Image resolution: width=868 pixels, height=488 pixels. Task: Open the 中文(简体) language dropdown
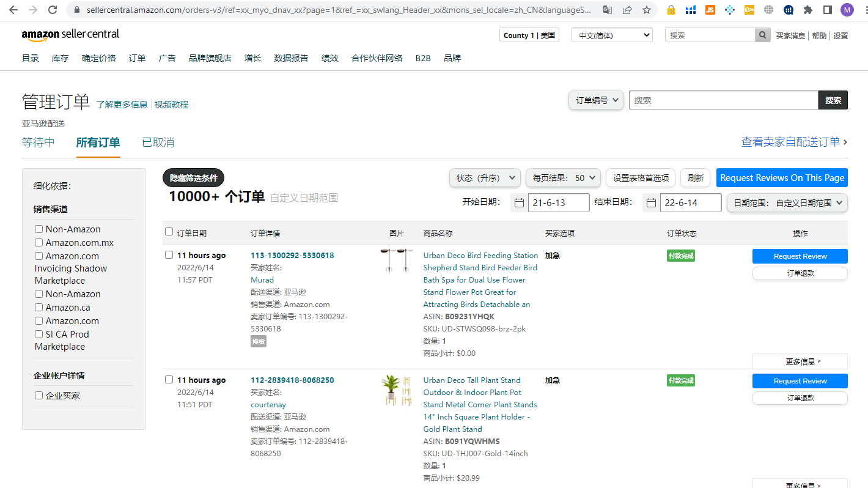612,35
